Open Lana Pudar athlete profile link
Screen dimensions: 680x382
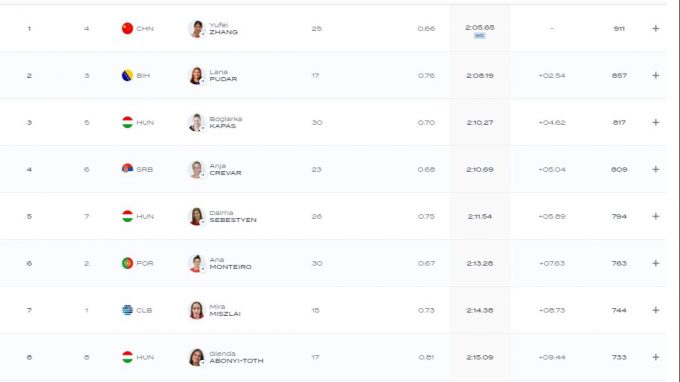pos(223,75)
